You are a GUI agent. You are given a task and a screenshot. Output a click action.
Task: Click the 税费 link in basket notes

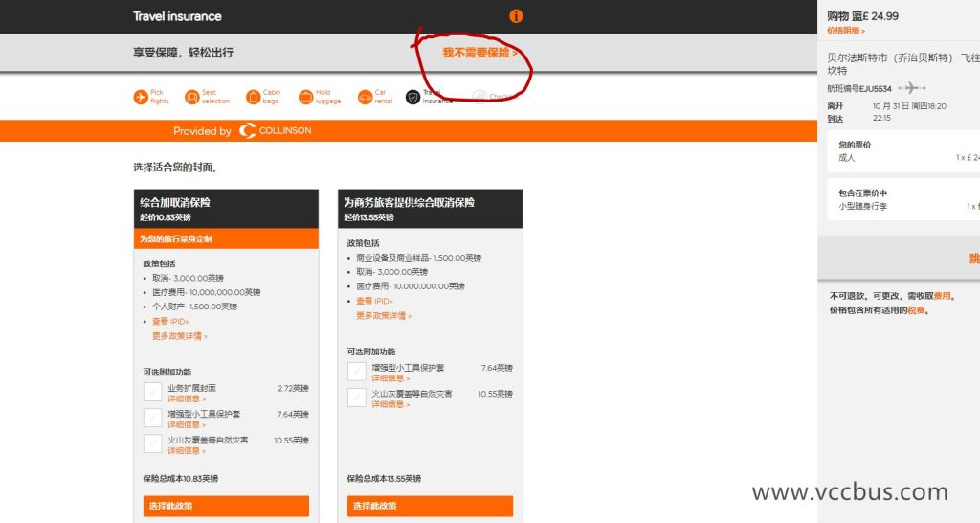(916, 310)
